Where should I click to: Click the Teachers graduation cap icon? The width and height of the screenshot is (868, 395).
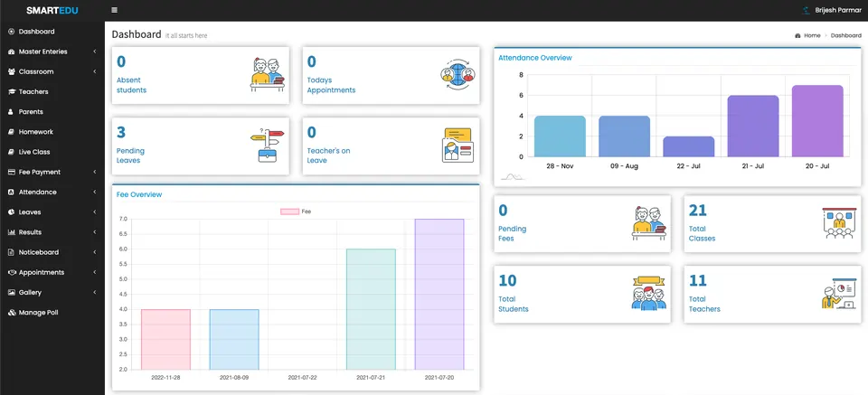(x=11, y=92)
